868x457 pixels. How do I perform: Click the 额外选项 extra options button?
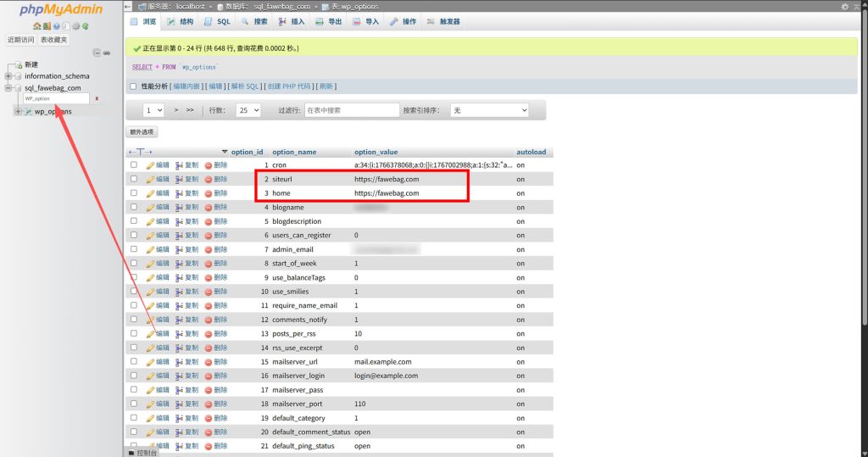tap(142, 132)
